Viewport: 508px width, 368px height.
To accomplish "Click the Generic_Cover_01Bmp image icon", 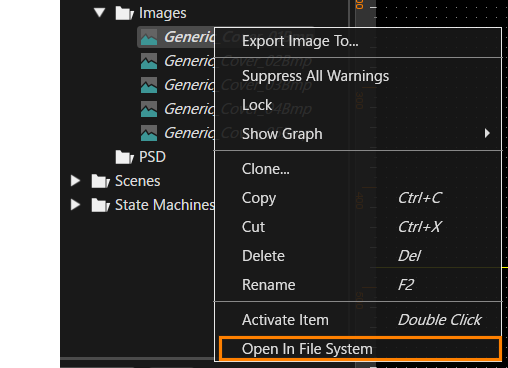I will click(x=149, y=37).
